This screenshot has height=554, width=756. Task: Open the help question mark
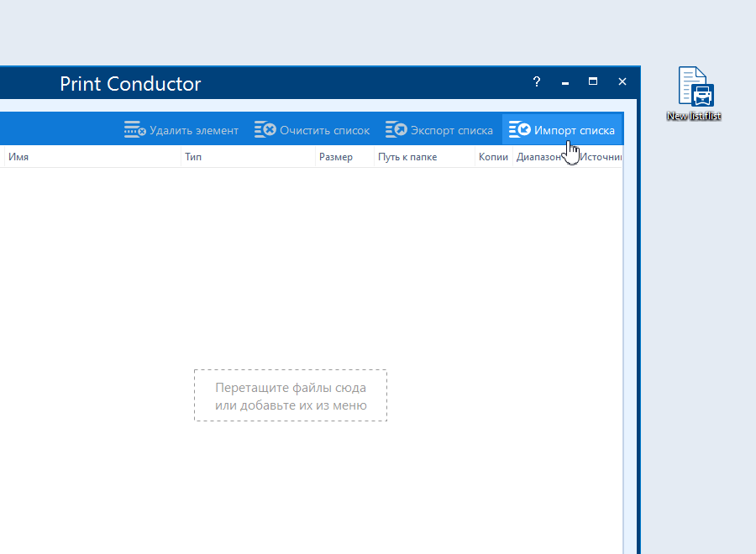537,82
